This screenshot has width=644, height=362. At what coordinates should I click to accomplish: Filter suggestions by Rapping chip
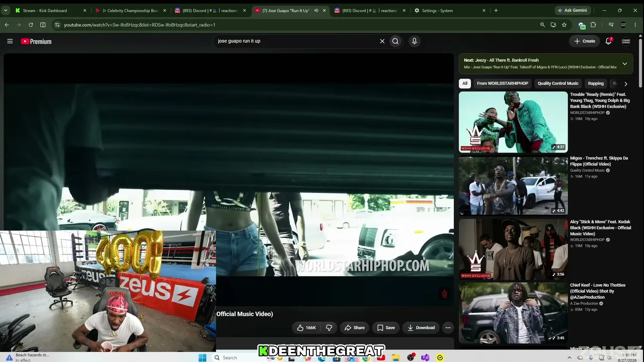596,83
